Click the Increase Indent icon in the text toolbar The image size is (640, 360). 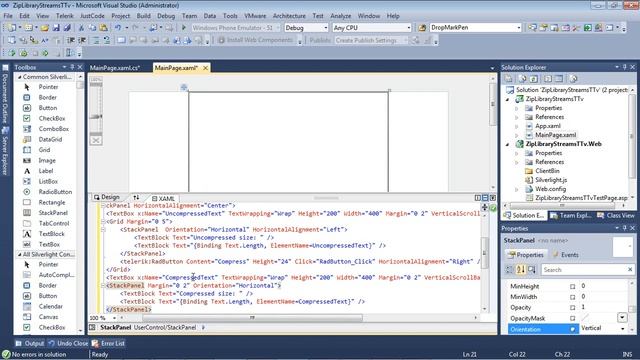[82, 40]
